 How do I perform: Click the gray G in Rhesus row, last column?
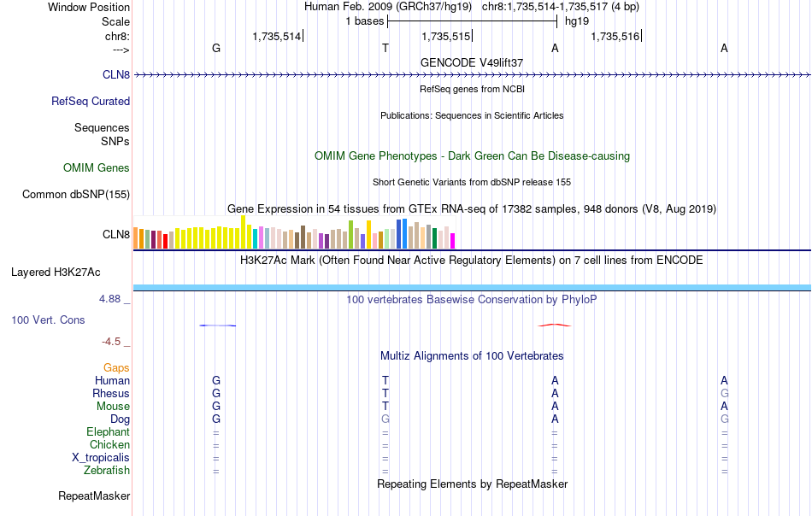pos(725,393)
